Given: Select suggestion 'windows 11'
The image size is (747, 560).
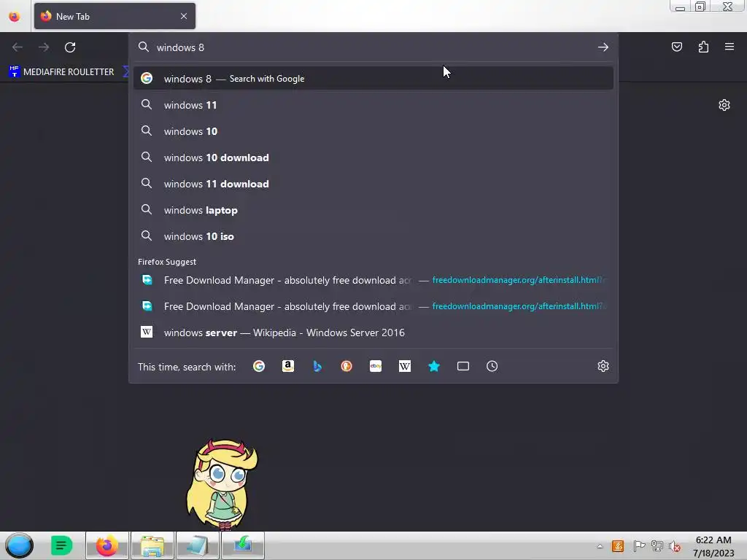Looking at the screenshot, I should point(373,105).
